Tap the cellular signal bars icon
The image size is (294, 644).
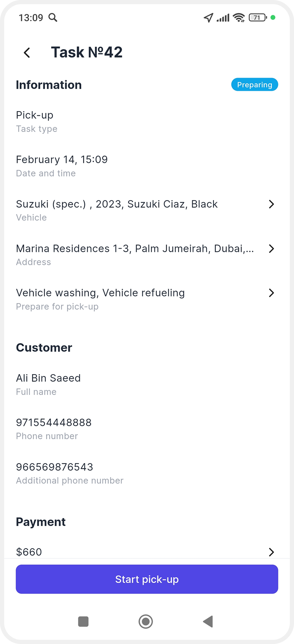tap(223, 18)
